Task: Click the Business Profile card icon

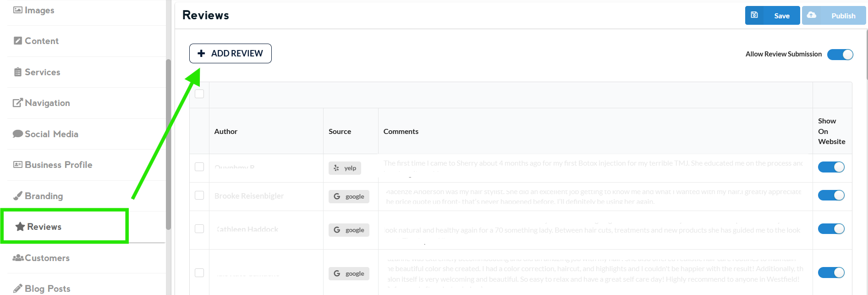Action: [18, 165]
